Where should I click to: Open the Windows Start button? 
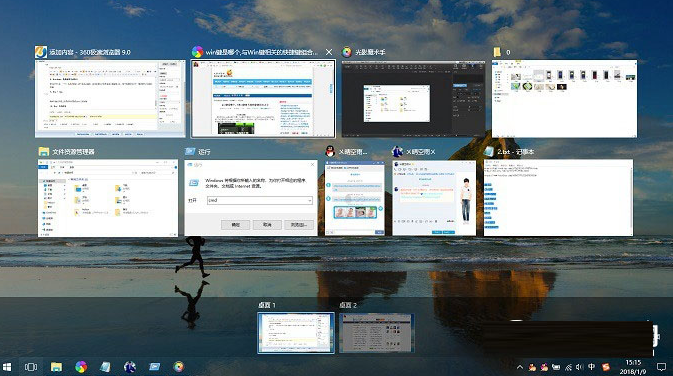(7, 367)
